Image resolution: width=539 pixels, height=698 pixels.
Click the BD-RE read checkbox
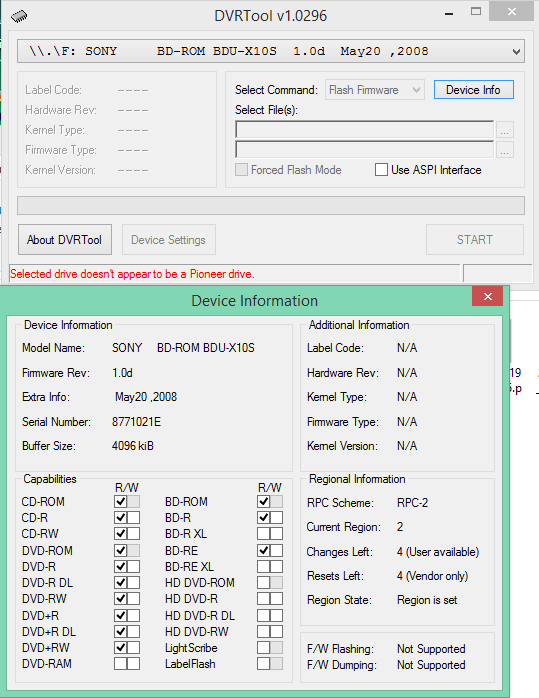[263, 551]
